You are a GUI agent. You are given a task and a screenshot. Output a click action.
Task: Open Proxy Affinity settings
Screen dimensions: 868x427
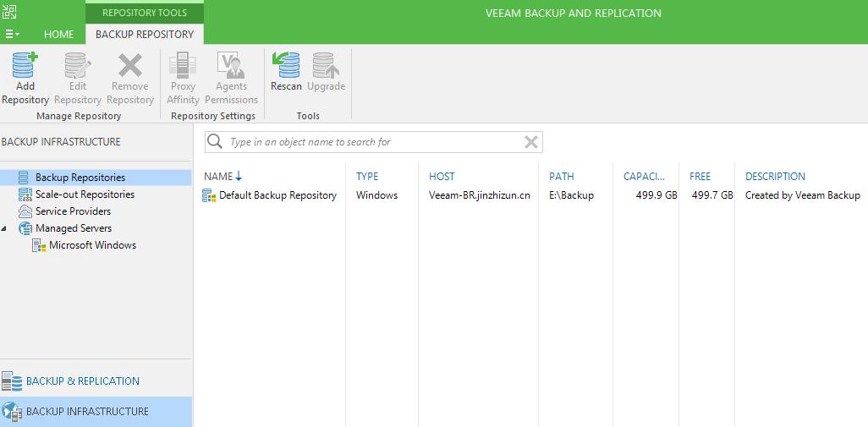click(183, 79)
